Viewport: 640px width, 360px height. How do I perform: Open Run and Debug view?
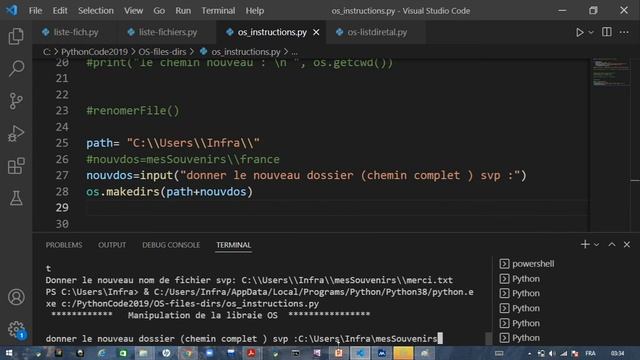pos(16,133)
